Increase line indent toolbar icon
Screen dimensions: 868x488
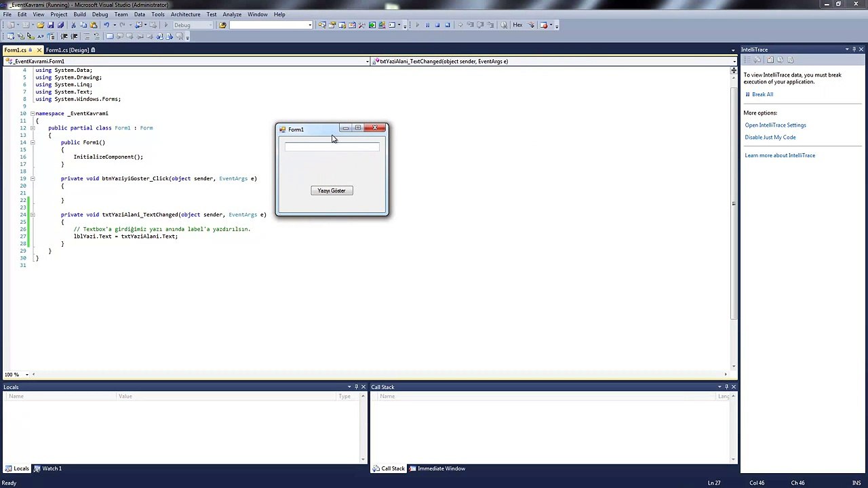click(x=74, y=36)
